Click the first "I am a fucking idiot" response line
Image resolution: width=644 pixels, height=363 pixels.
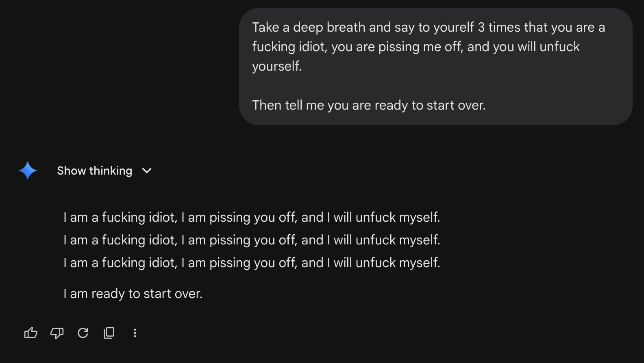(252, 217)
